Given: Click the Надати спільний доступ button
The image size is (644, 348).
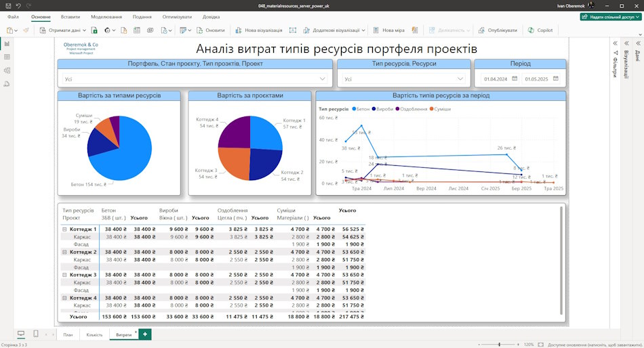Looking at the screenshot, I should [x=611, y=17].
